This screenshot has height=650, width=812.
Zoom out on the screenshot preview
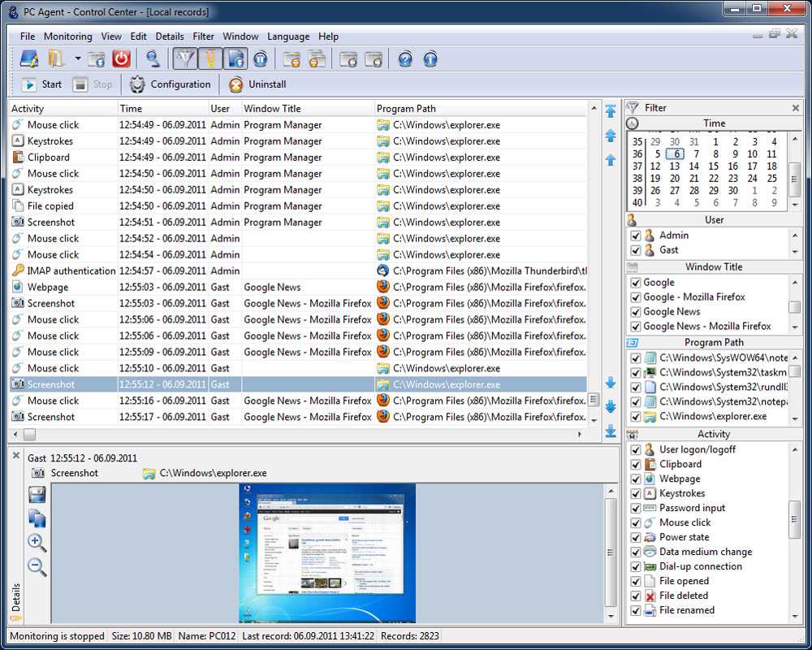(x=37, y=566)
